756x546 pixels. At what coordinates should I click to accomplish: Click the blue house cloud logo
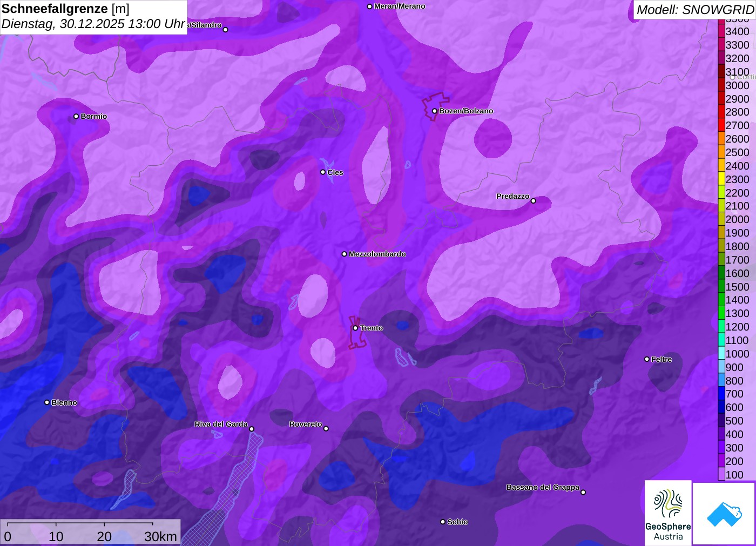[x=724, y=513]
